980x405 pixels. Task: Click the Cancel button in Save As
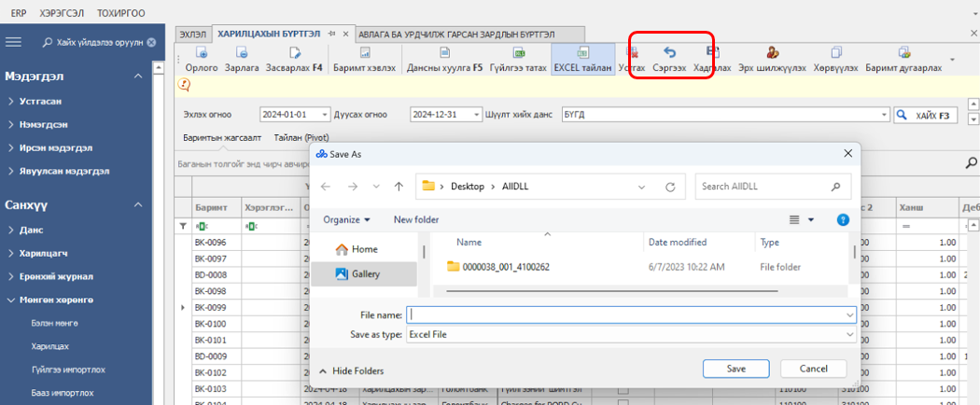pyautogui.click(x=812, y=369)
